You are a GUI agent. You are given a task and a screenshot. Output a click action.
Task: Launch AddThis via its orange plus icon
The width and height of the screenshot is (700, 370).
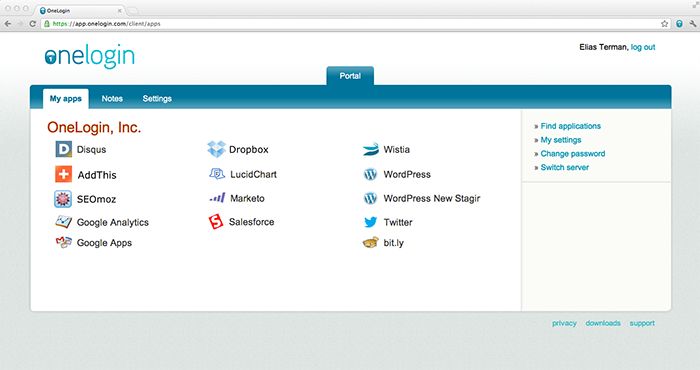[63, 175]
